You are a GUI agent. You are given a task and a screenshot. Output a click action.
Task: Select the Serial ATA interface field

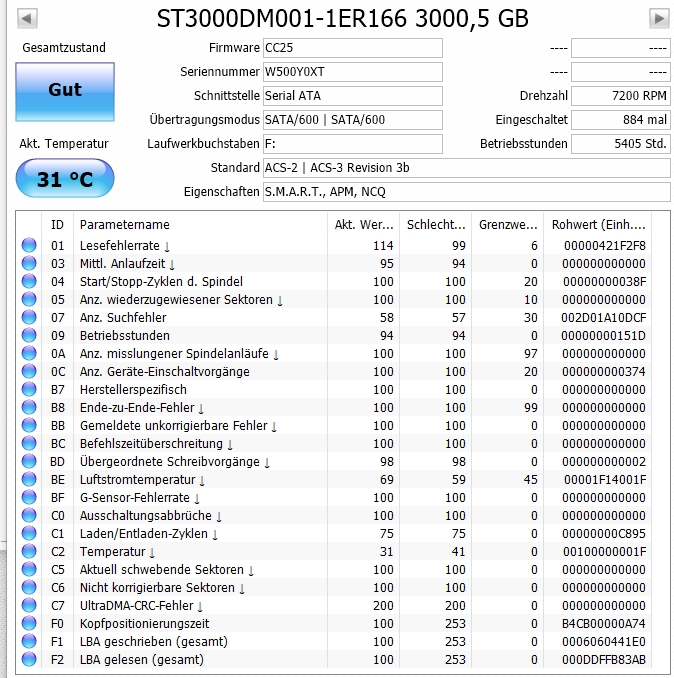(x=353, y=96)
